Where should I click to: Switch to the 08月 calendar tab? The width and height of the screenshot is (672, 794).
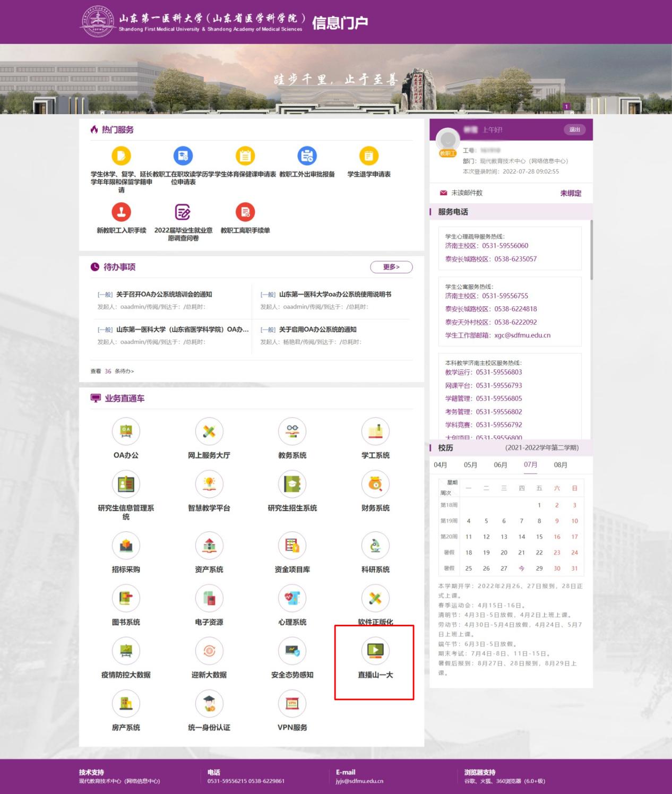[x=559, y=465]
